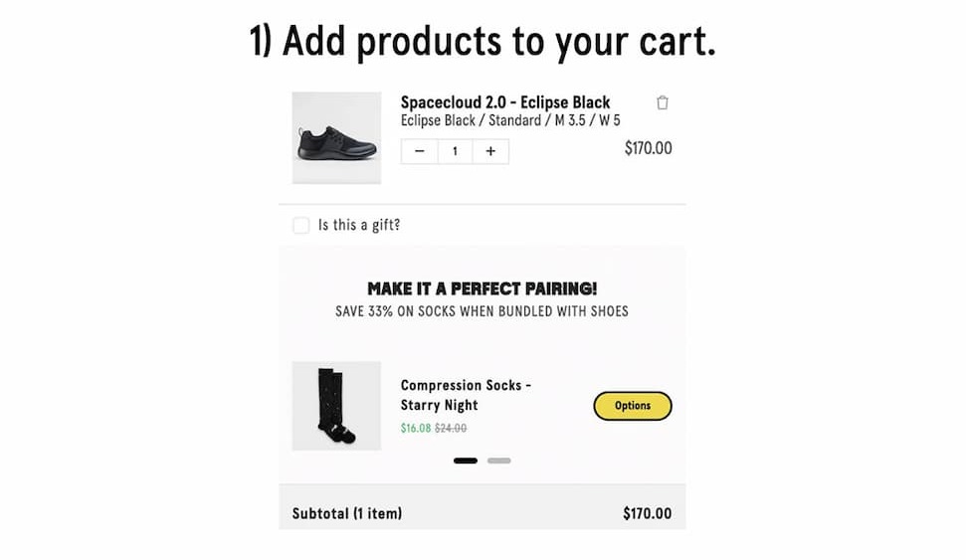966x560 pixels.
Task: Click the green $16.08 sale price
Action: 415,429
